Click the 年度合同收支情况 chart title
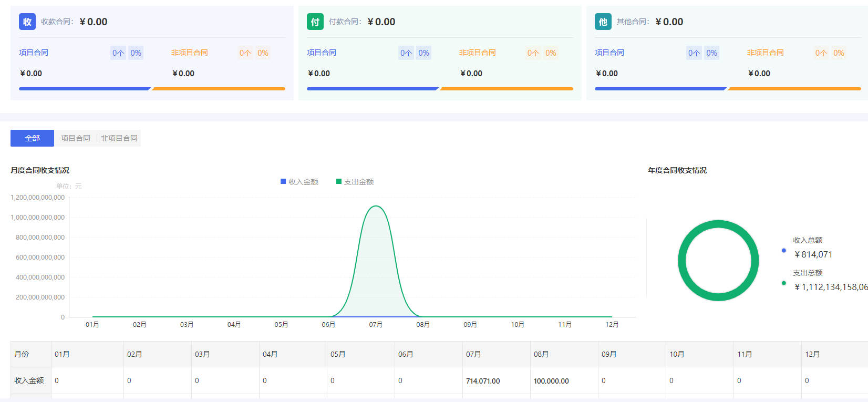 click(x=677, y=170)
